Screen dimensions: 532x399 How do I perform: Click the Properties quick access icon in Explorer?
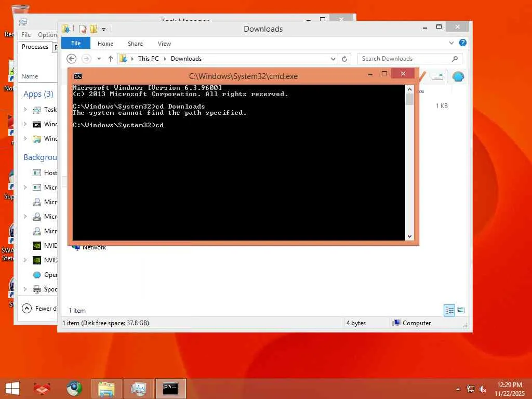coord(83,29)
